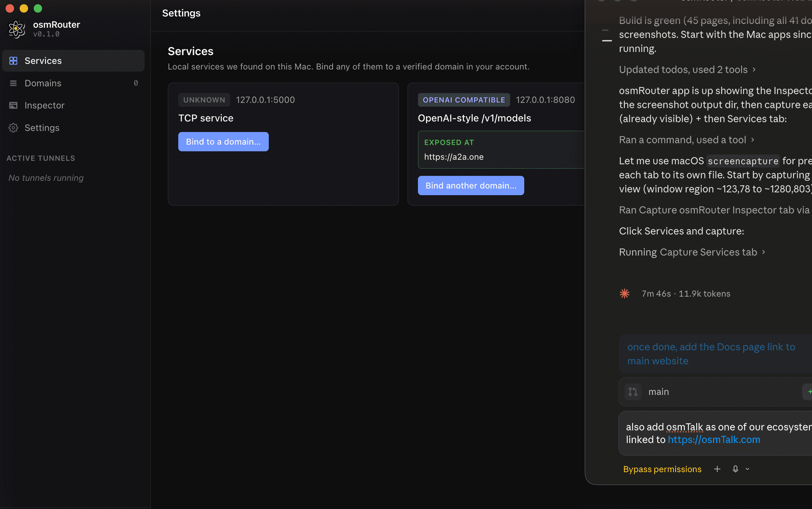Click the osmRouter atom logo icon
Image resolution: width=812 pixels, height=509 pixels.
pos(17,29)
